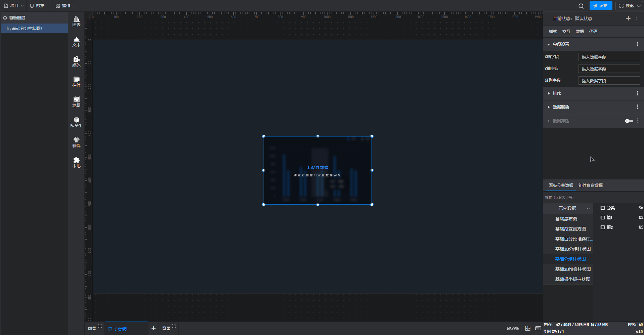
Task: Open the 数据 dropdown menu
Action: tap(40, 6)
